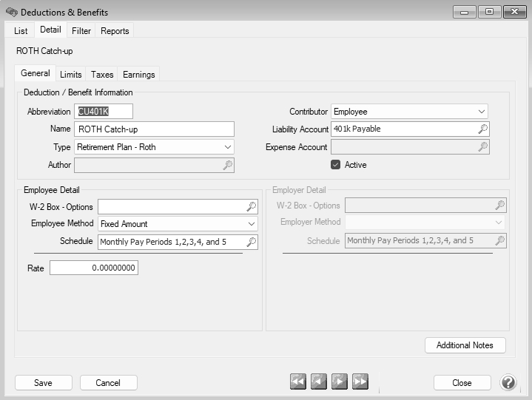
Task: Go to the next record
Action: [x=340, y=382]
